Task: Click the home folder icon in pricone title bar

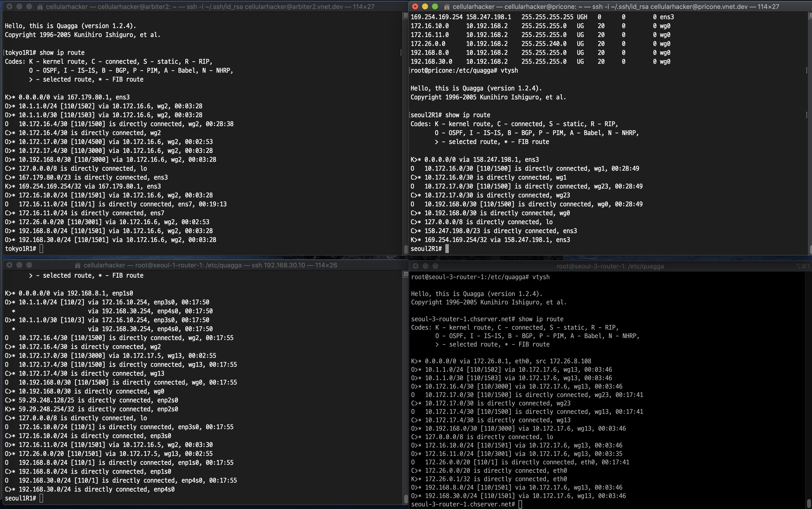Action: (x=447, y=7)
